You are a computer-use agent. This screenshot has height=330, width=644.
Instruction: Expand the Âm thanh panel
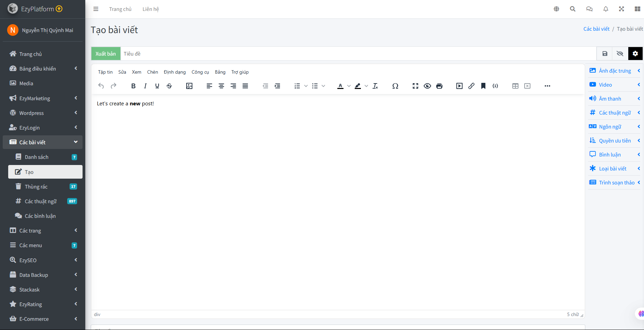(615, 99)
